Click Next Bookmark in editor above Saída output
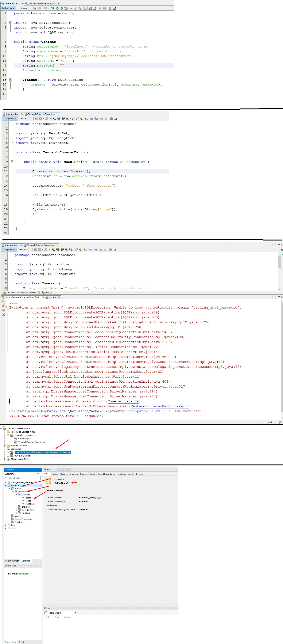 (x=81, y=250)
